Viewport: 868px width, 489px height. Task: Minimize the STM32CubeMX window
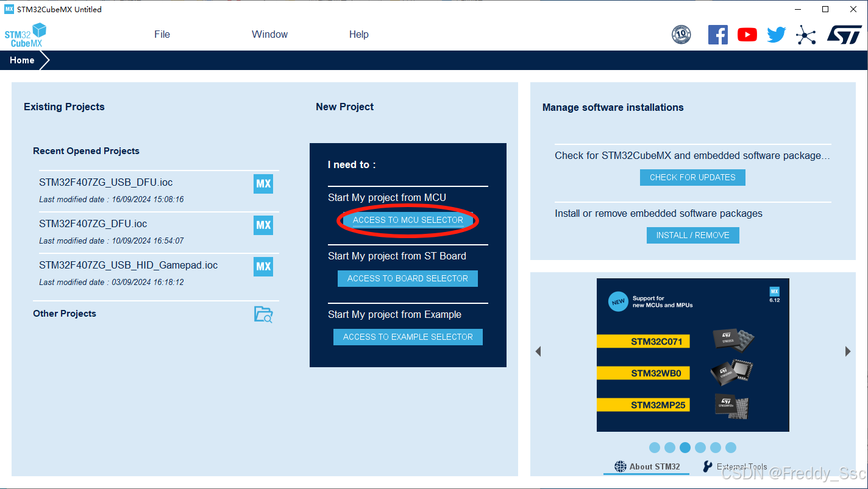point(798,9)
